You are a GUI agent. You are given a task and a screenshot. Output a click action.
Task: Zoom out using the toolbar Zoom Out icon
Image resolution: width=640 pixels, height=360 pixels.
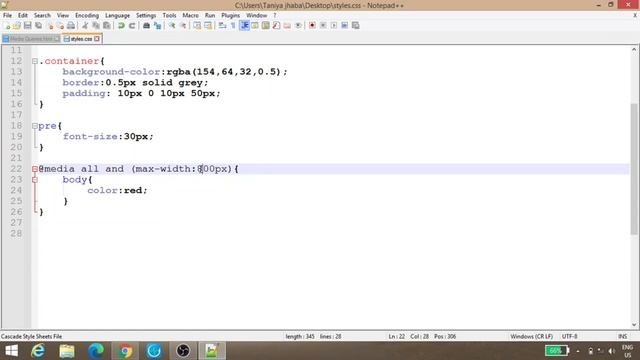pos(183,26)
